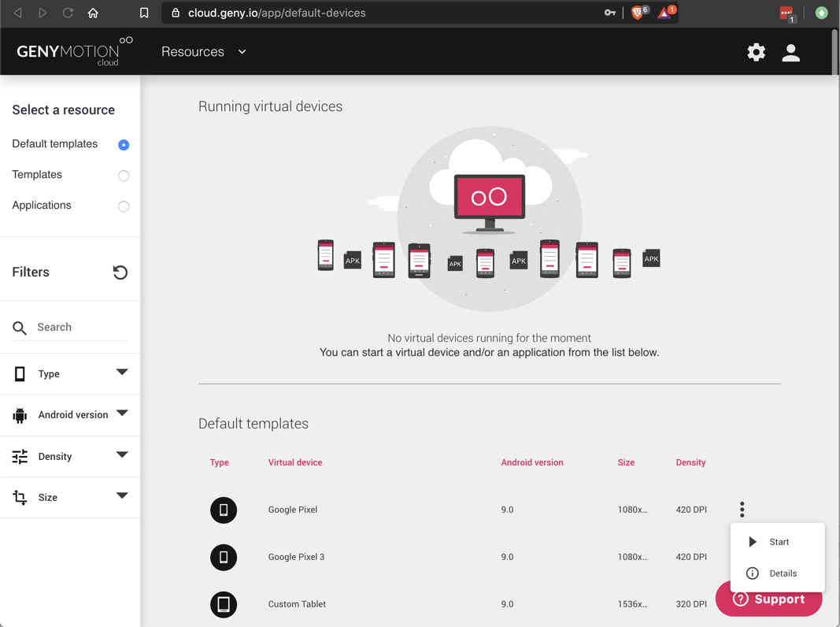Click the red extension icon with badge

click(786, 13)
